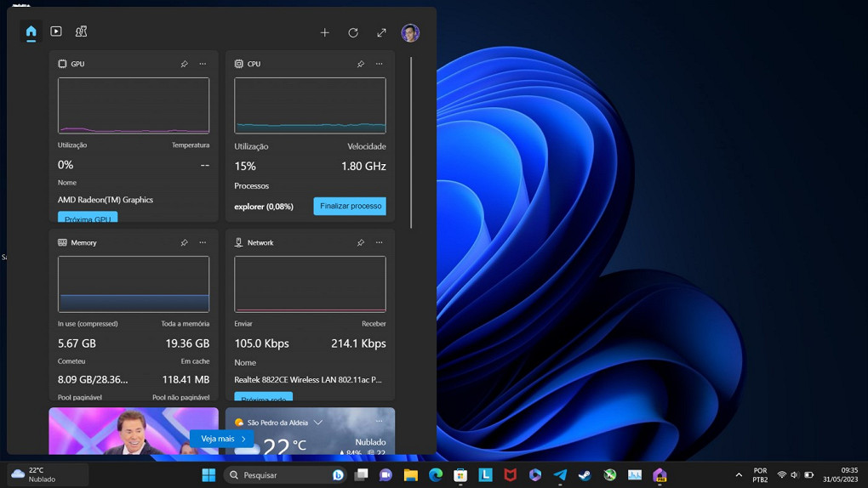Open more options for Network widget
This screenshot has height=488, width=868.
click(x=380, y=242)
